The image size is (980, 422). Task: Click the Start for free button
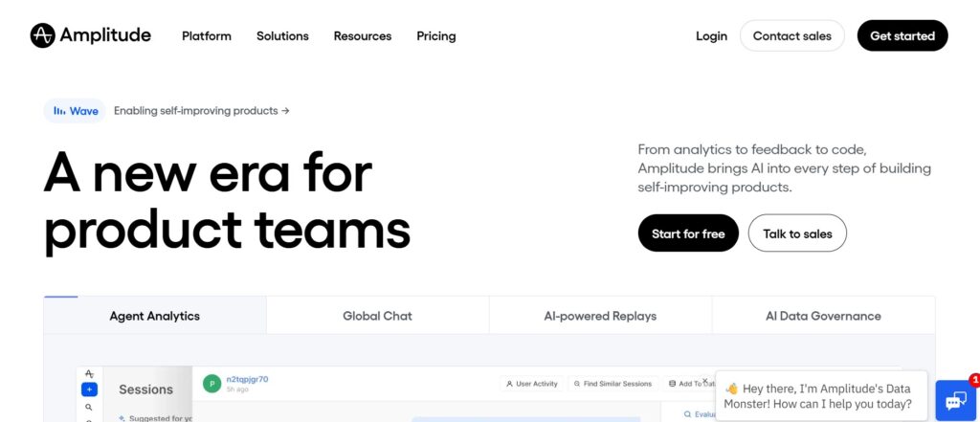(x=688, y=233)
